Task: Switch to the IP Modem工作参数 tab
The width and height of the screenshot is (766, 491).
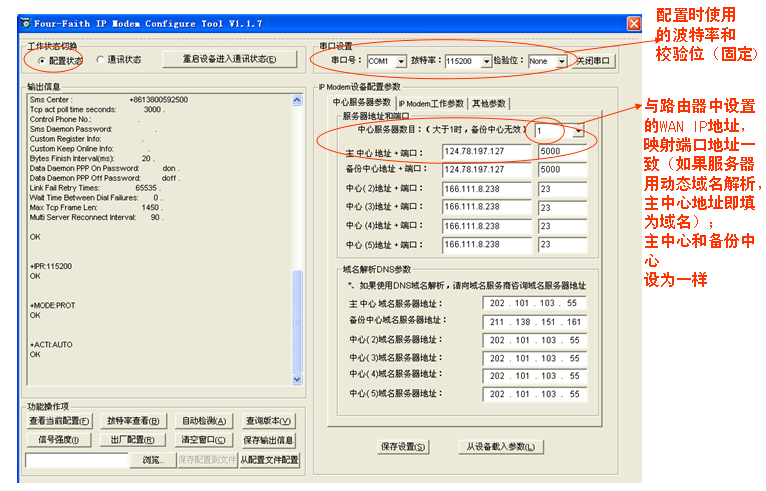Action: [431, 104]
